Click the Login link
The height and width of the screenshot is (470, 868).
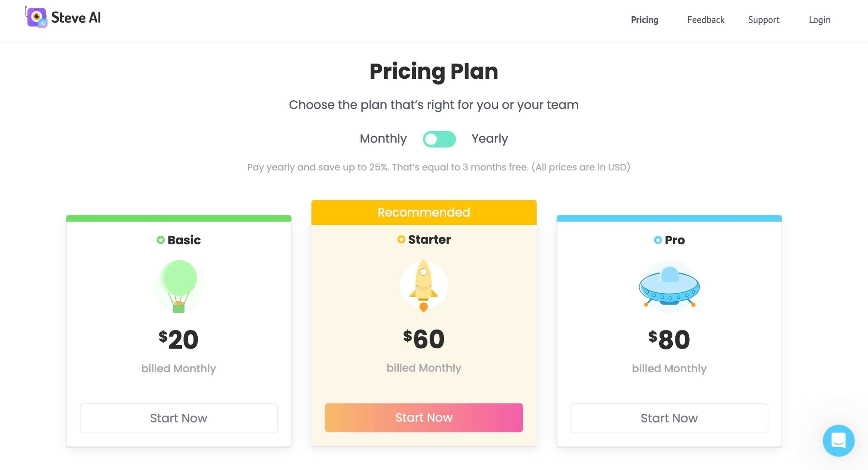tap(820, 20)
